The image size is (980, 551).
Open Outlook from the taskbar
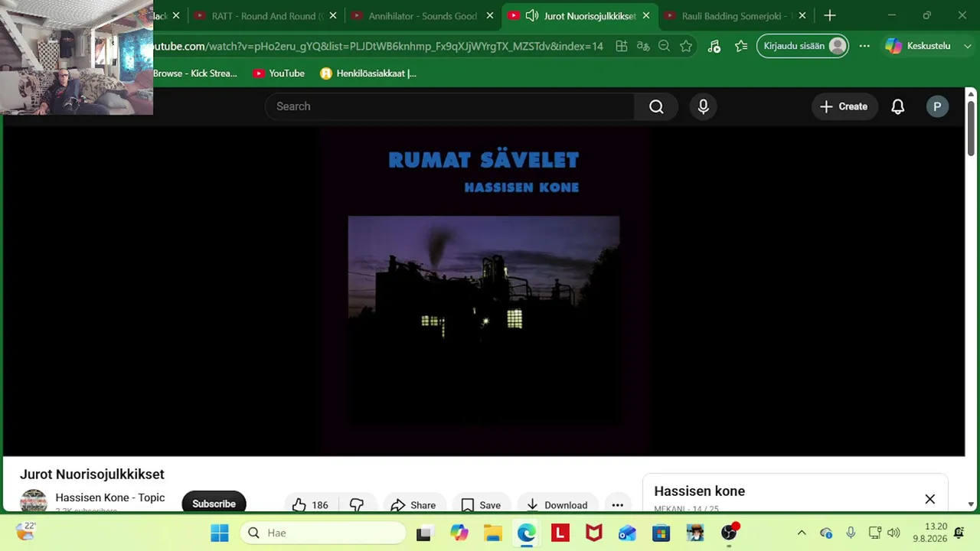click(627, 533)
